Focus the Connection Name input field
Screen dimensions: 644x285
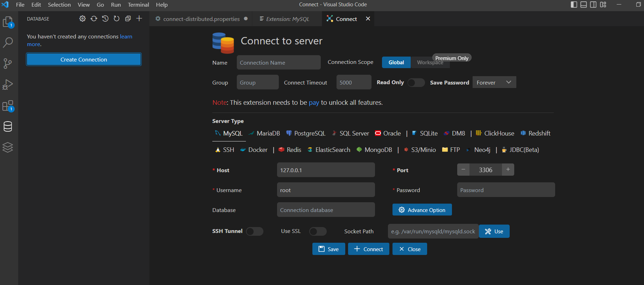point(279,63)
